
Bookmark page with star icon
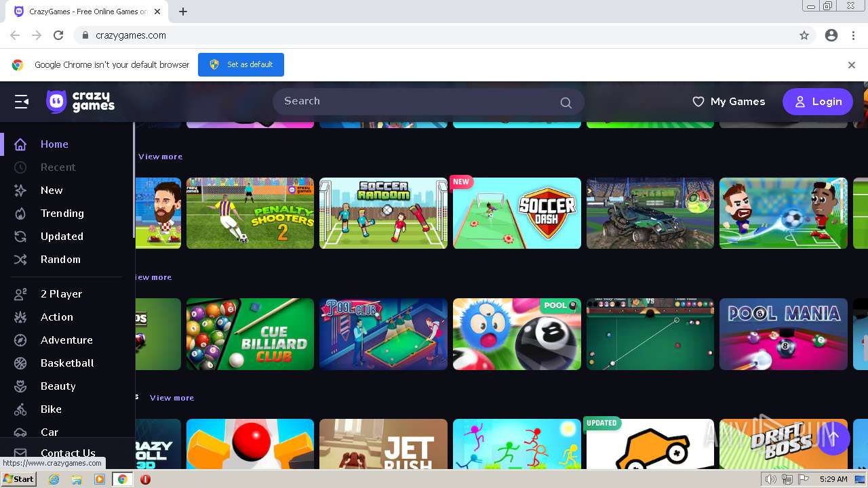coord(804,35)
